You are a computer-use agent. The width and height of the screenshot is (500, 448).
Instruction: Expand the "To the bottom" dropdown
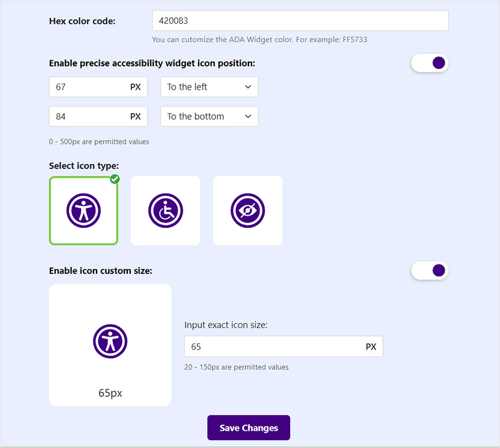209,116
